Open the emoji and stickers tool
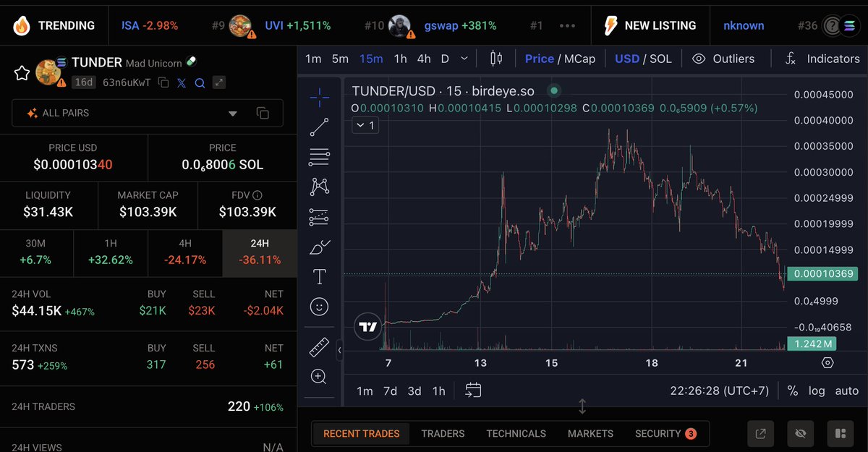 point(319,307)
